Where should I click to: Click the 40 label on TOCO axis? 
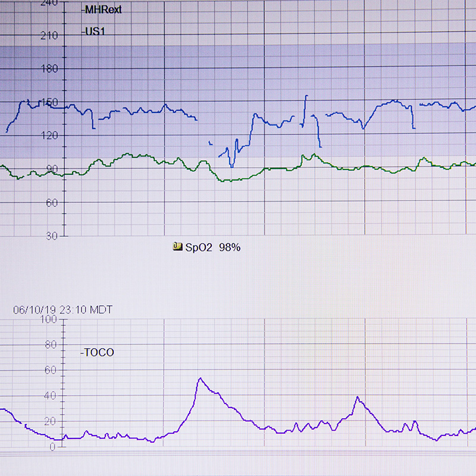[50, 396]
